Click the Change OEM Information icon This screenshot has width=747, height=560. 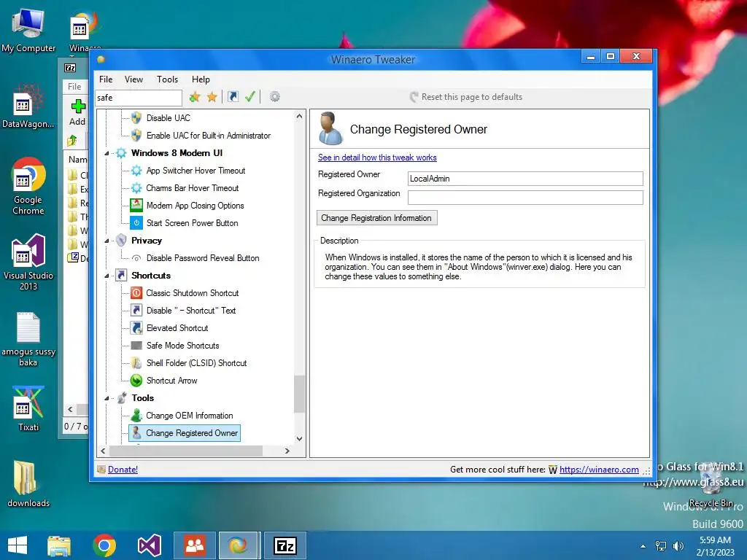pos(136,416)
